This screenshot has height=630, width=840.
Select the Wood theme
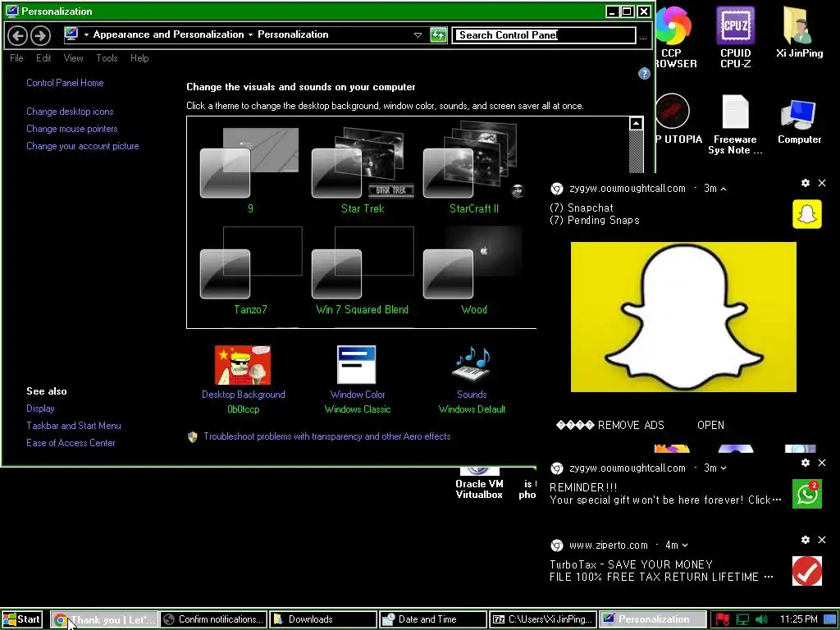point(473,271)
